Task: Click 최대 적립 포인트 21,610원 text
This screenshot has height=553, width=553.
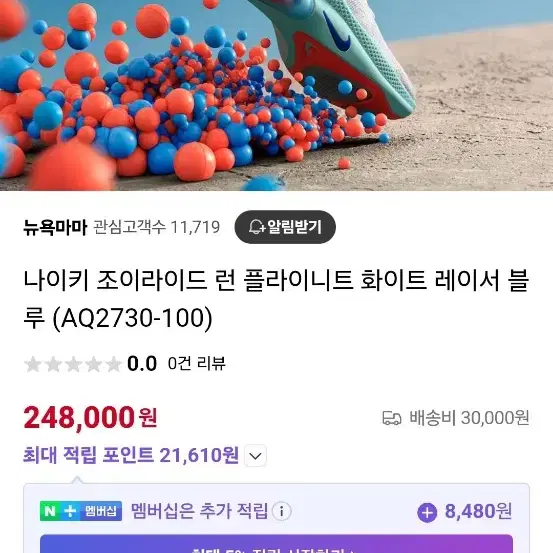Action: (131, 455)
